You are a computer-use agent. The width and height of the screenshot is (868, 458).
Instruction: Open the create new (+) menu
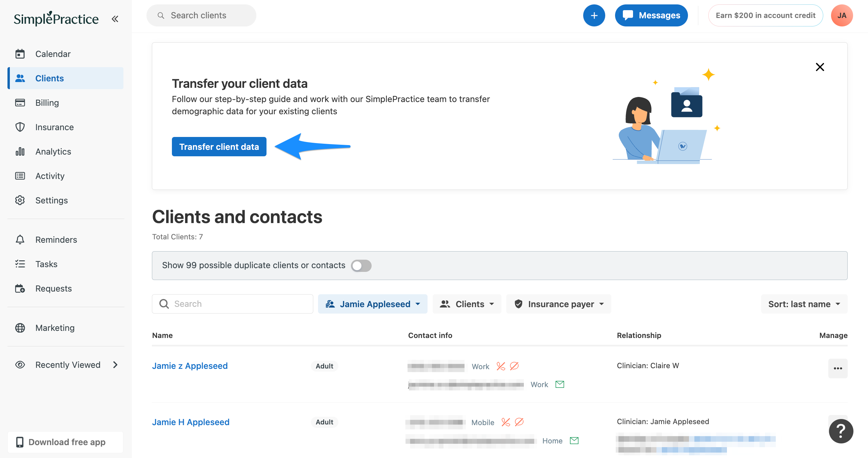594,15
